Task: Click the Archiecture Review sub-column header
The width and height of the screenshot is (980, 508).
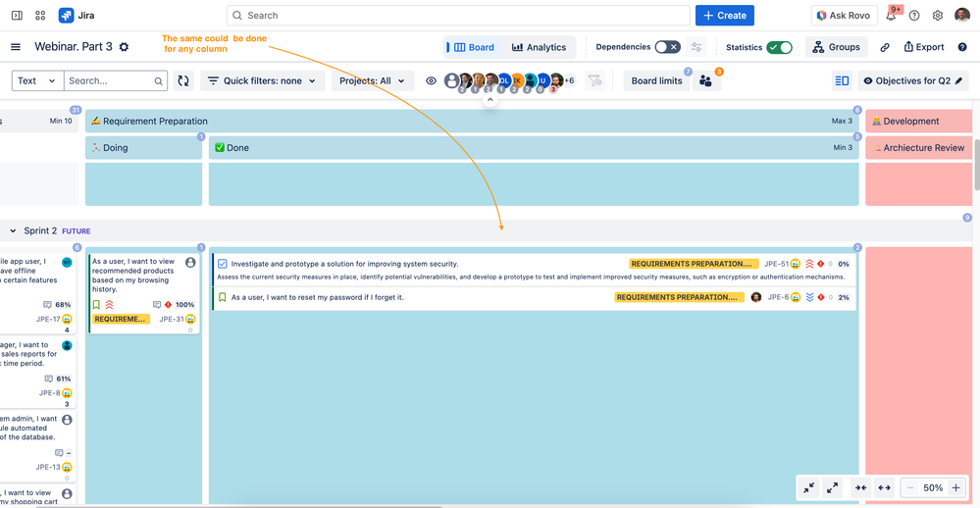Action: coord(918,148)
